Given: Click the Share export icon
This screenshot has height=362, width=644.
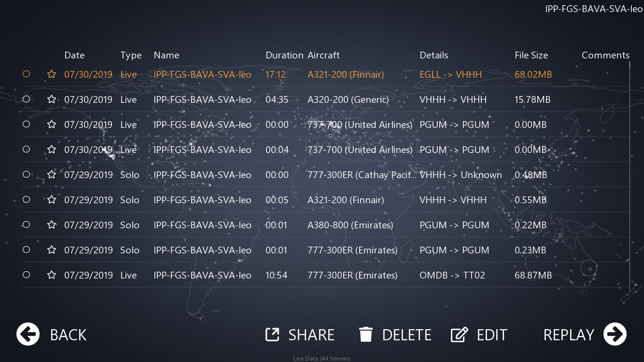Looking at the screenshot, I should [x=273, y=334].
